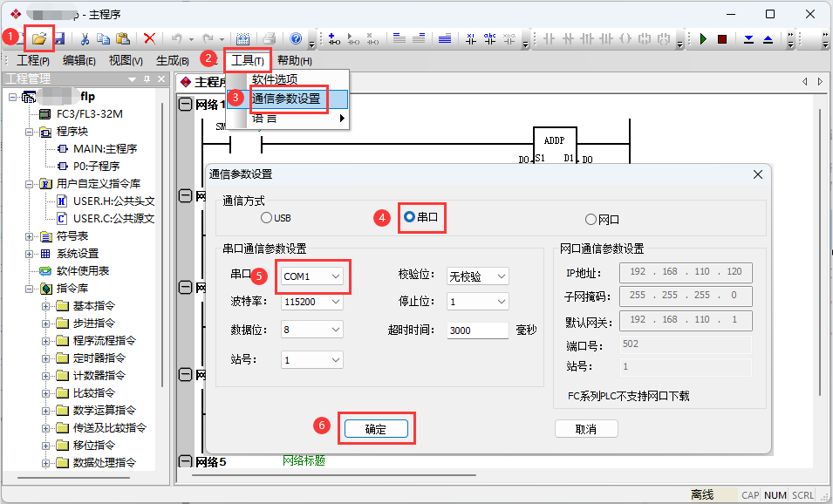Open Help using the question mark icon

coord(297,39)
